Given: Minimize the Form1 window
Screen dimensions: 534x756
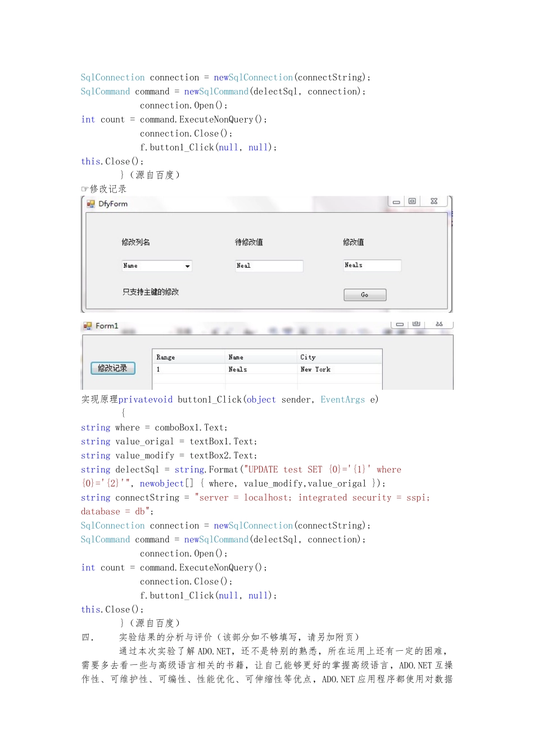Looking at the screenshot, I should (x=399, y=324).
